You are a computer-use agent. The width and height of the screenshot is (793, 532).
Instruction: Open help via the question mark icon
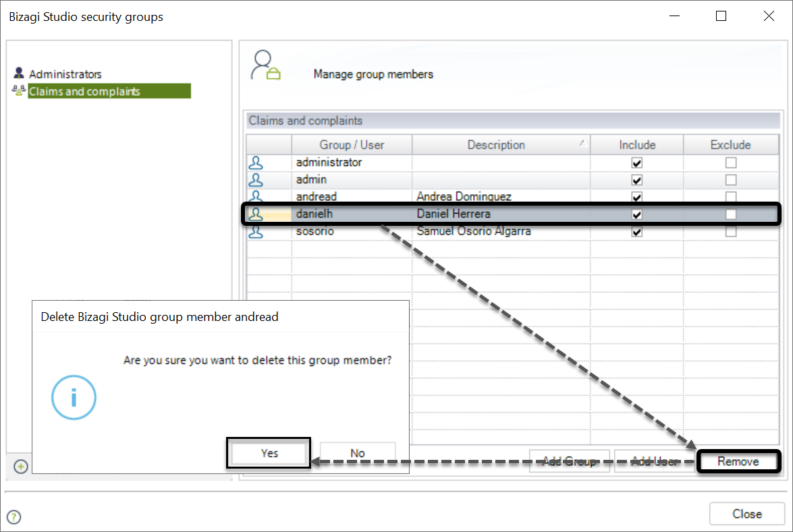point(14,517)
